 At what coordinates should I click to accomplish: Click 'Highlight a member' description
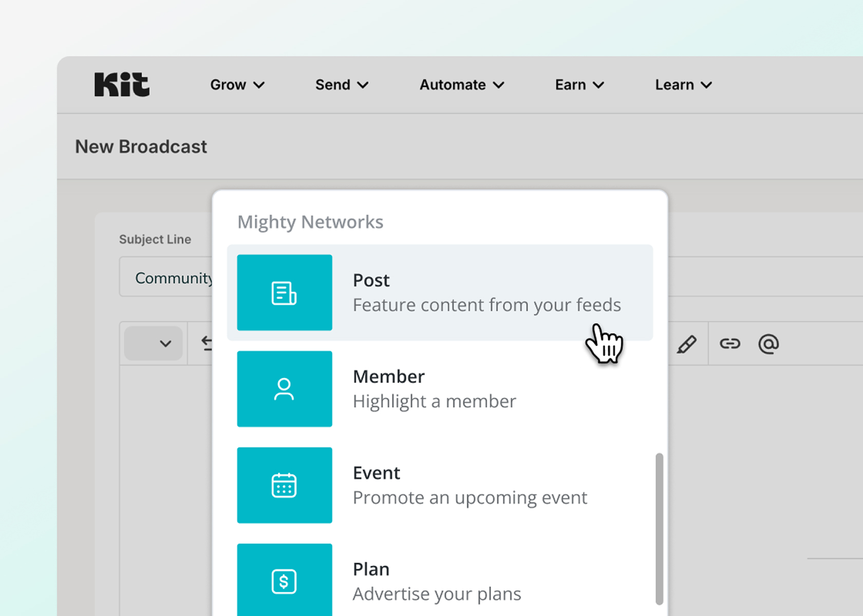[x=435, y=401]
